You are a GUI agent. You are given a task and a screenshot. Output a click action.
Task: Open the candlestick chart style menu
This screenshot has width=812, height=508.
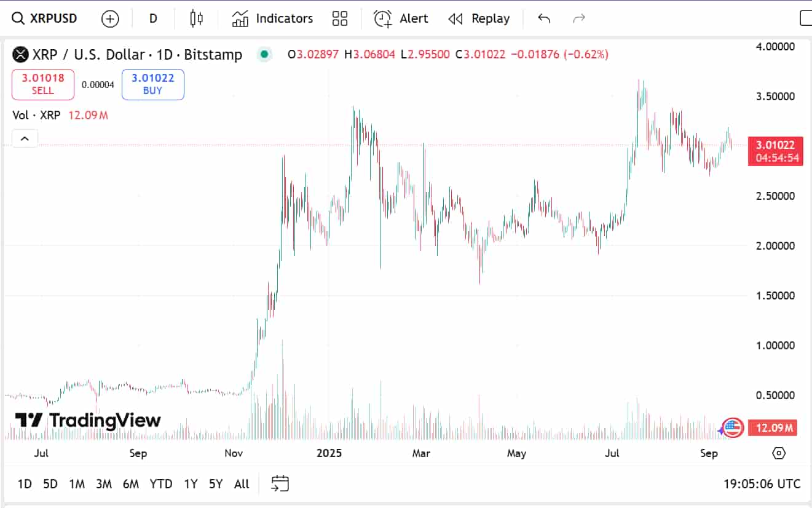[x=196, y=18]
